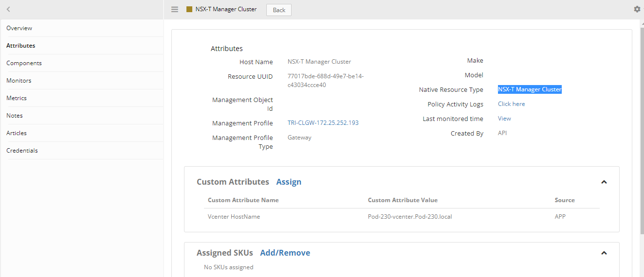Screen dimensions: 644x277
Task: Click value Pod-230-vcenter.Pod-230.local
Action: pos(410,217)
